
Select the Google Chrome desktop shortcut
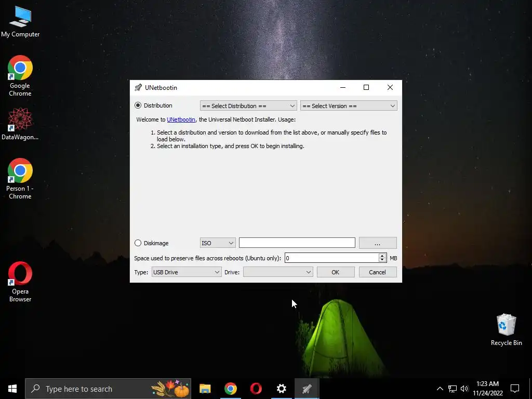pos(20,76)
